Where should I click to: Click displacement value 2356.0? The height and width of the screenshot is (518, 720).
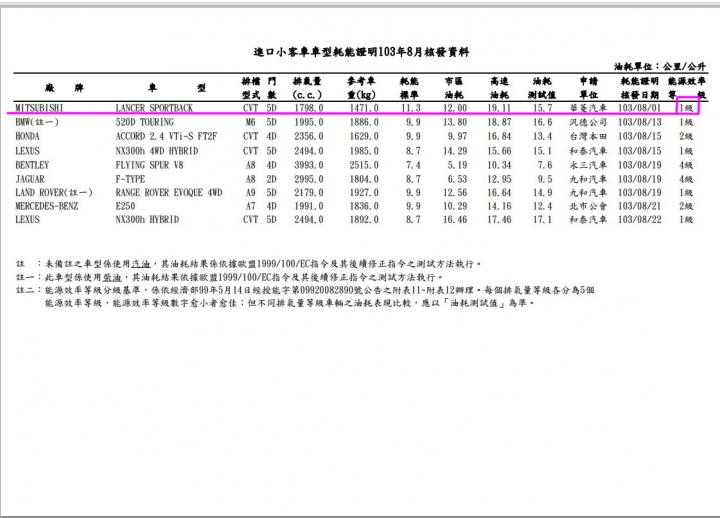point(309,136)
